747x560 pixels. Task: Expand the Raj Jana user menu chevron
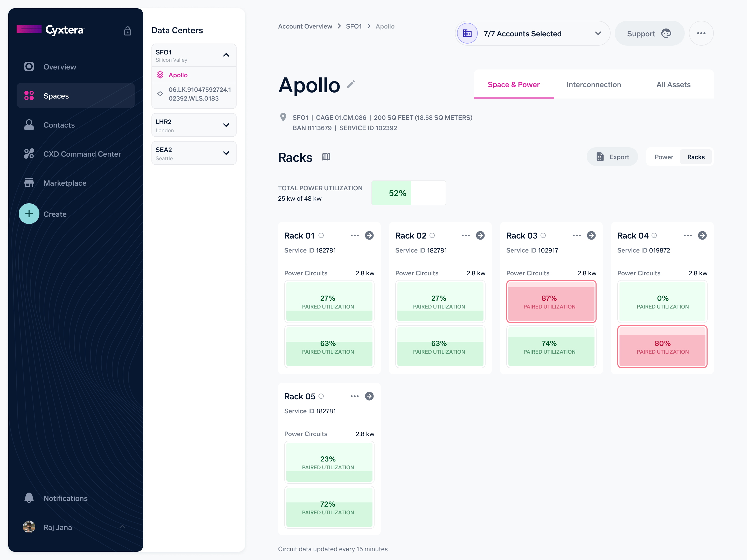pyautogui.click(x=123, y=527)
